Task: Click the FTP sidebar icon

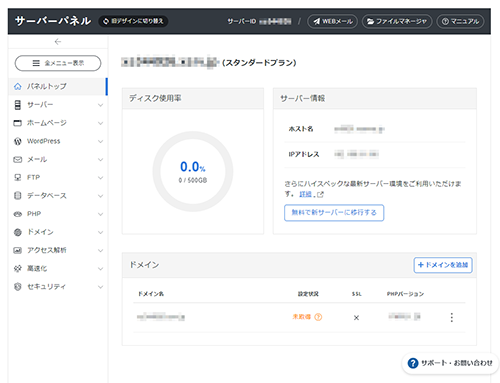Action: coord(18,177)
